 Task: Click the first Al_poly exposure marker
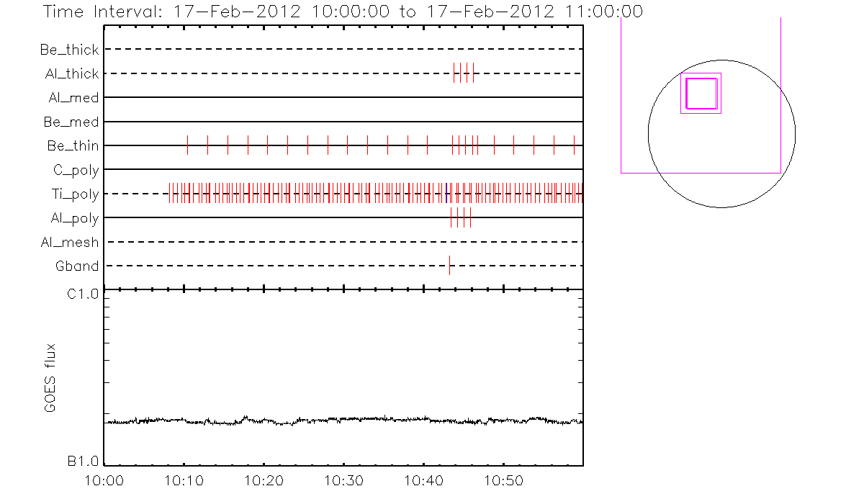point(451,217)
